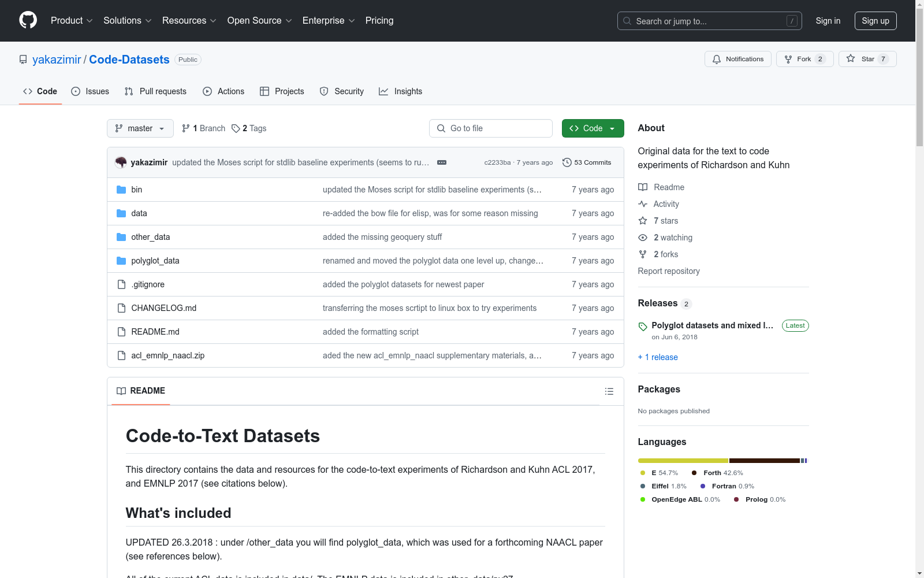Click the Readme book icon in About
Image resolution: width=924 pixels, height=578 pixels.
point(643,187)
